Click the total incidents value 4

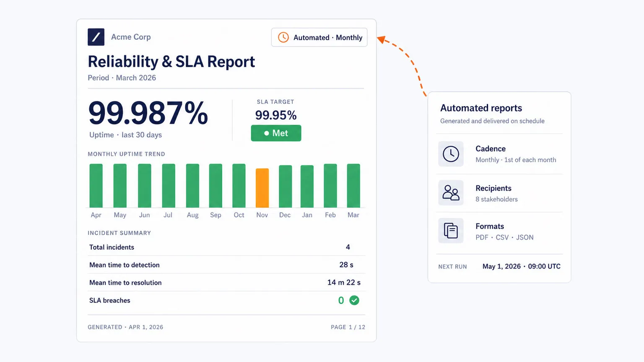point(348,247)
